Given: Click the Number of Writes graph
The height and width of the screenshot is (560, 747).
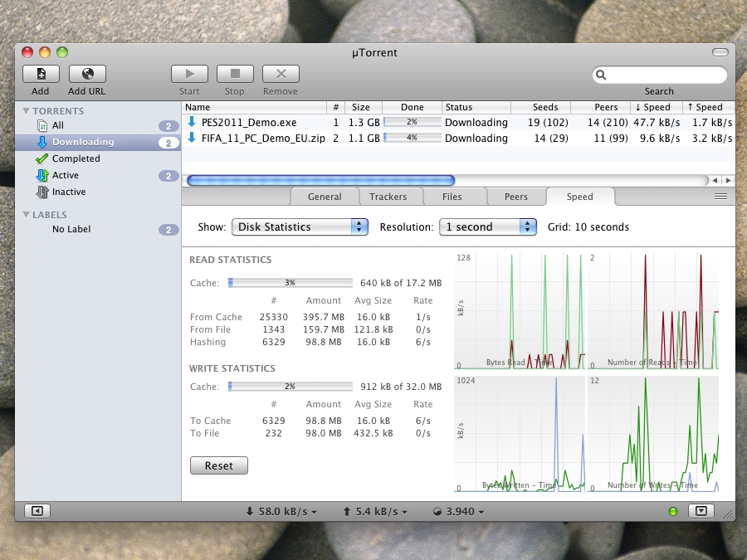Looking at the screenshot, I should tap(653, 434).
